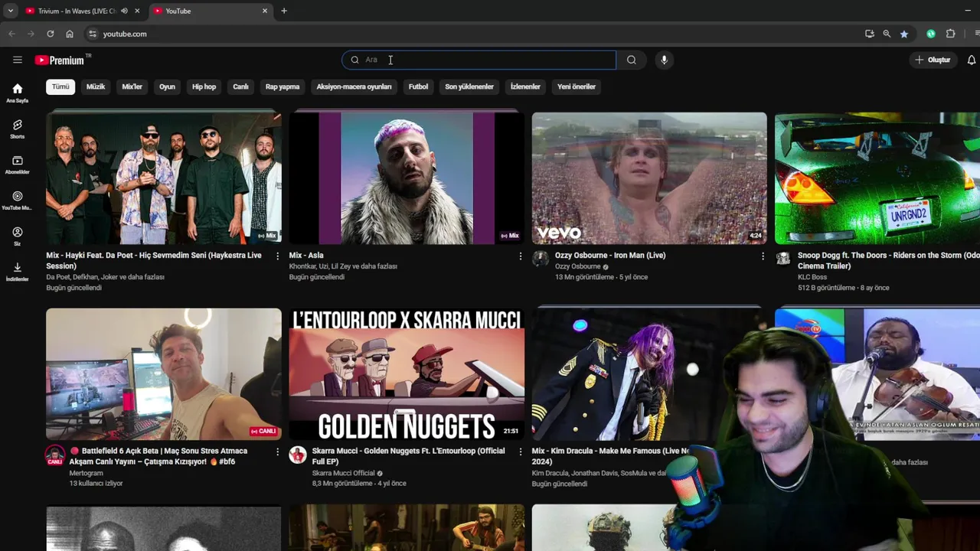Open more options for Mix - Hayki video
Viewport: 980px width, 551px height.
[x=277, y=256]
